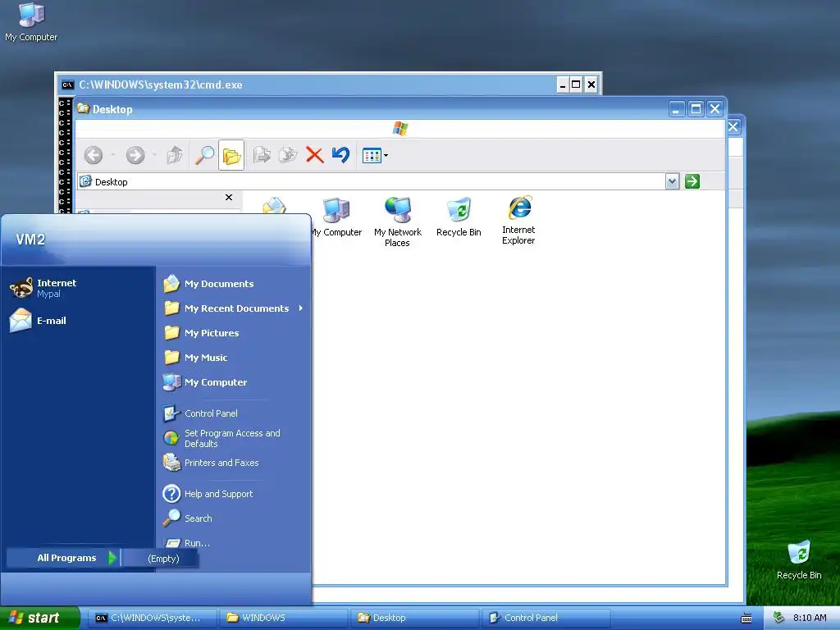Click the Back arrow in Desktop window toolbar
Image resolution: width=840 pixels, height=630 pixels.
point(94,155)
